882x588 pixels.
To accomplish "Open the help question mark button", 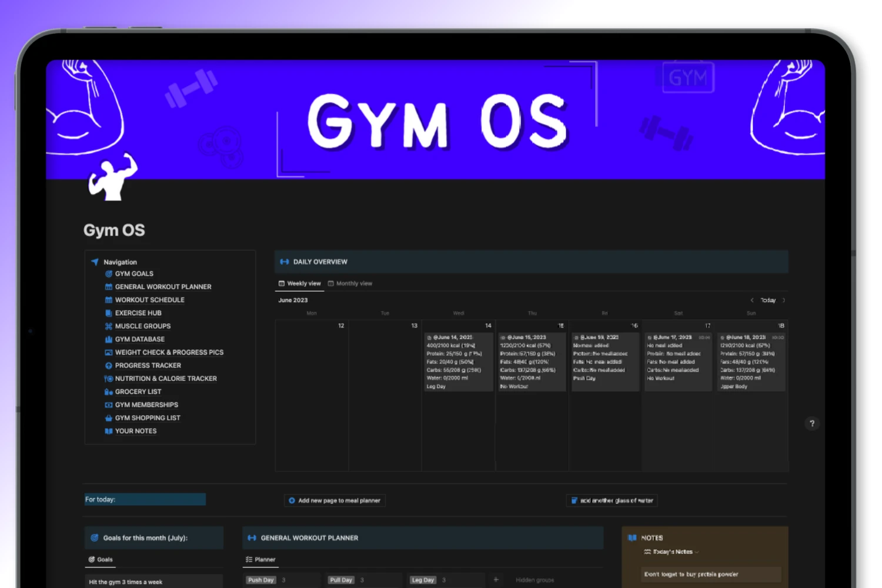I will tap(812, 423).
